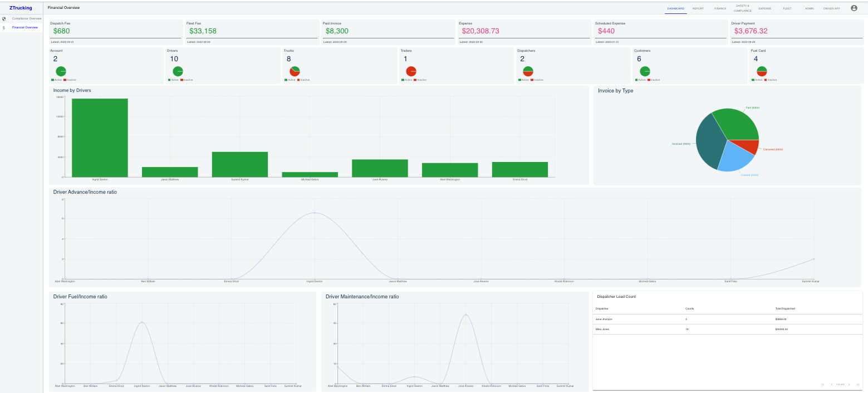Click Jason Matthew's income bar
Screen dimensions: 868x393
pos(170,172)
